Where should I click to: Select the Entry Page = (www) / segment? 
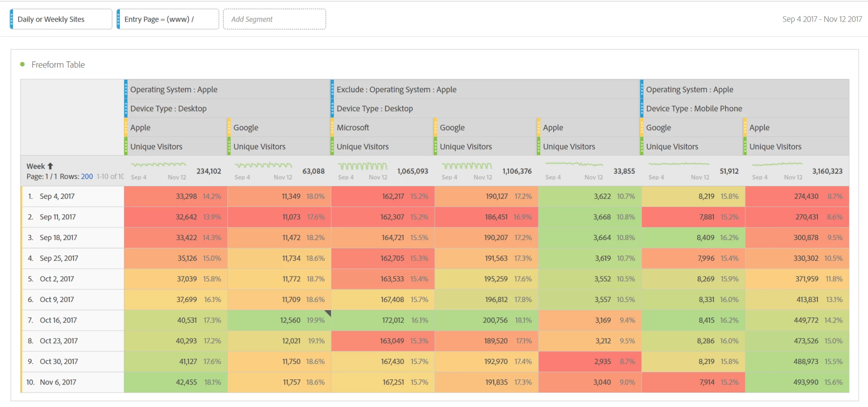168,19
